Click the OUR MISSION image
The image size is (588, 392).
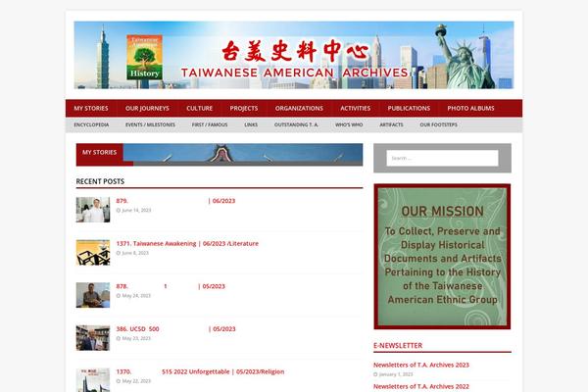pos(442,257)
